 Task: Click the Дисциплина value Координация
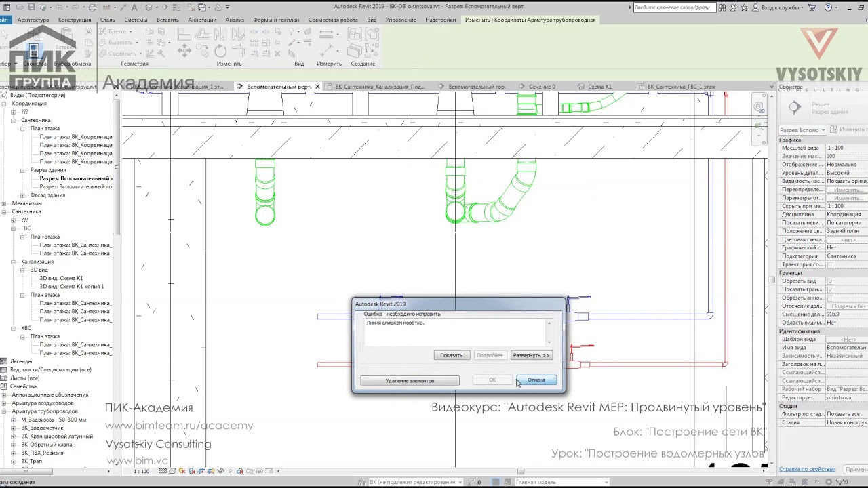[846, 215]
